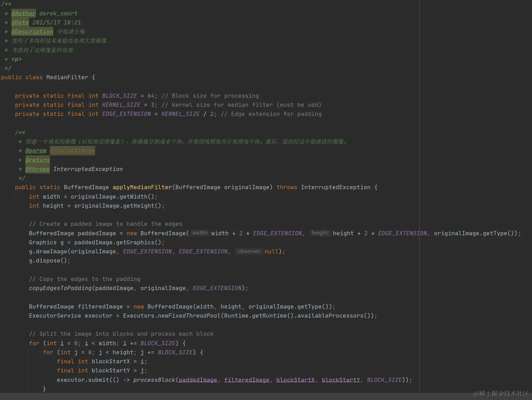
Task: Click the comment "Create a padded image to handle the edges"
Action: 106,224
